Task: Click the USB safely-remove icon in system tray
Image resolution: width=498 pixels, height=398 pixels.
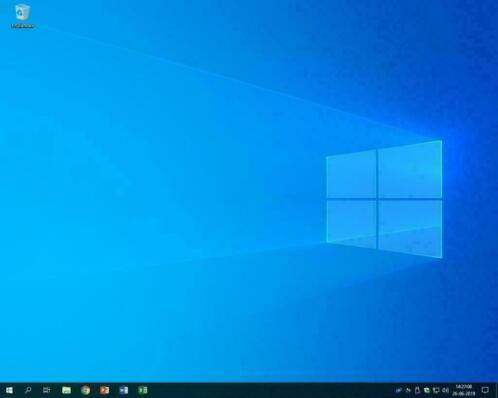Action: pos(417,390)
